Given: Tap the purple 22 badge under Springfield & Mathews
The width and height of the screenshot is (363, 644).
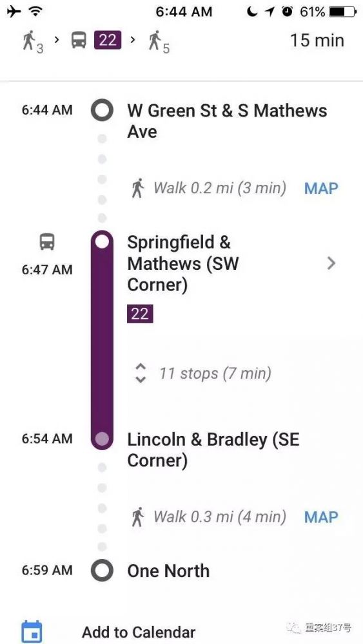Looking at the screenshot, I should (140, 314).
